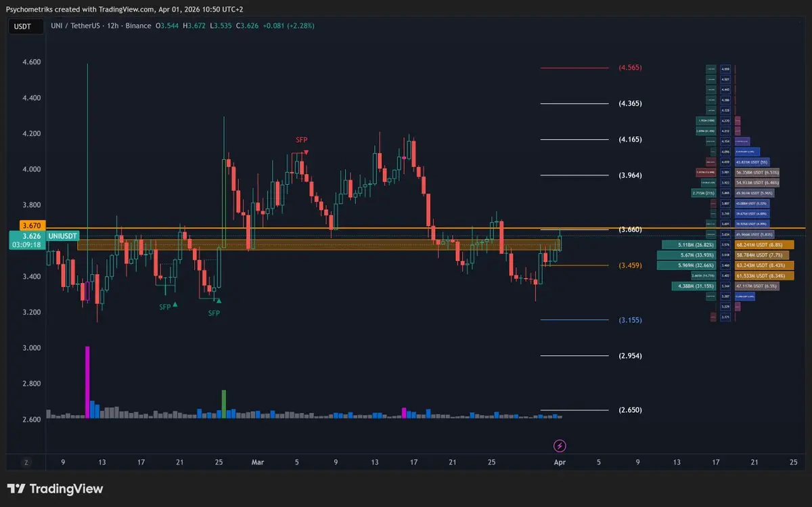The height and width of the screenshot is (507, 812).
Task: Click the 54.933M USDT profile bar
Action: 757,183
